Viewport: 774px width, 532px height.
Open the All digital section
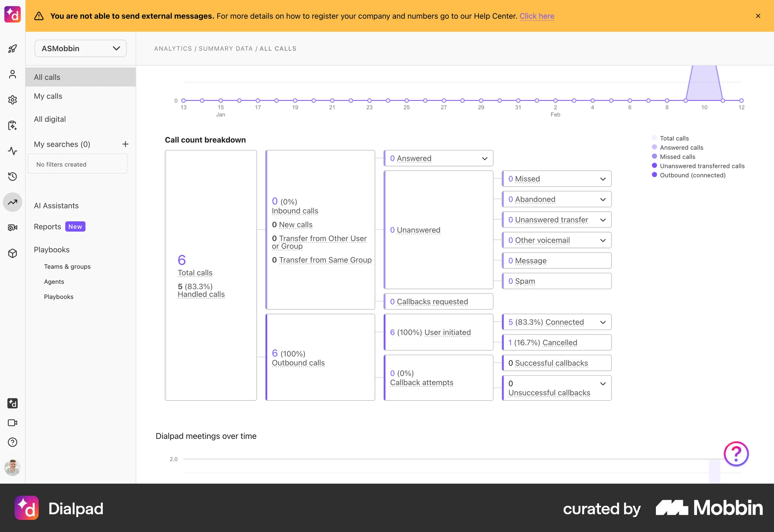click(50, 119)
